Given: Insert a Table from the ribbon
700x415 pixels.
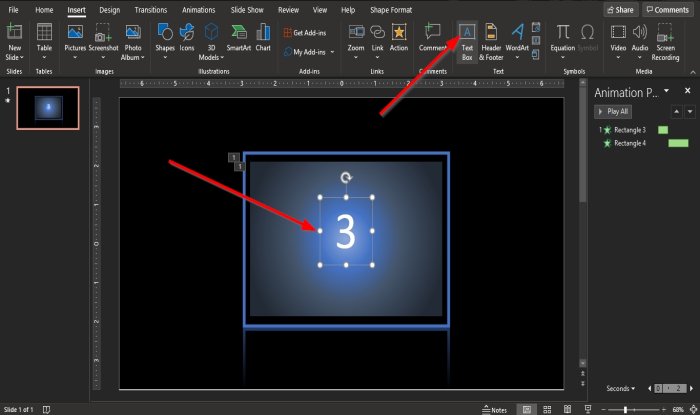Looking at the screenshot, I should click(x=44, y=42).
